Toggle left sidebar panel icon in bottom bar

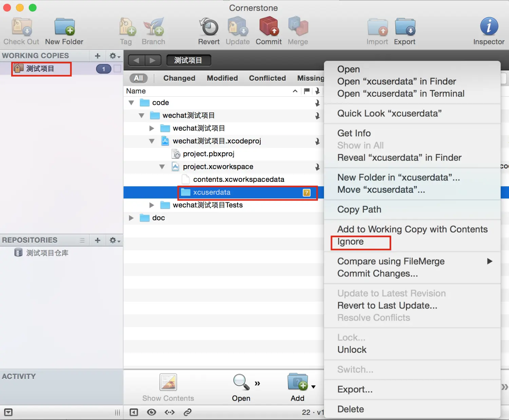tap(134, 412)
